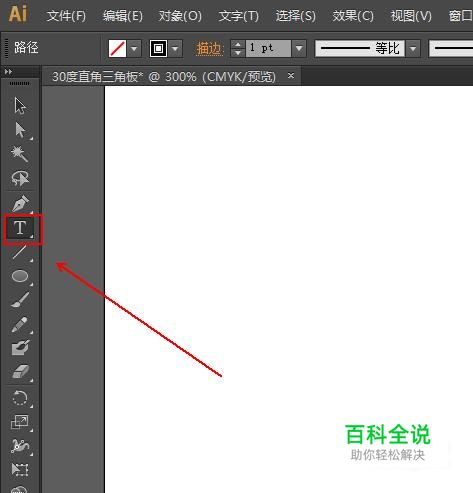The width and height of the screenshot is (473, 493).
Task: Select the Rotate tool
Action: 20,398
